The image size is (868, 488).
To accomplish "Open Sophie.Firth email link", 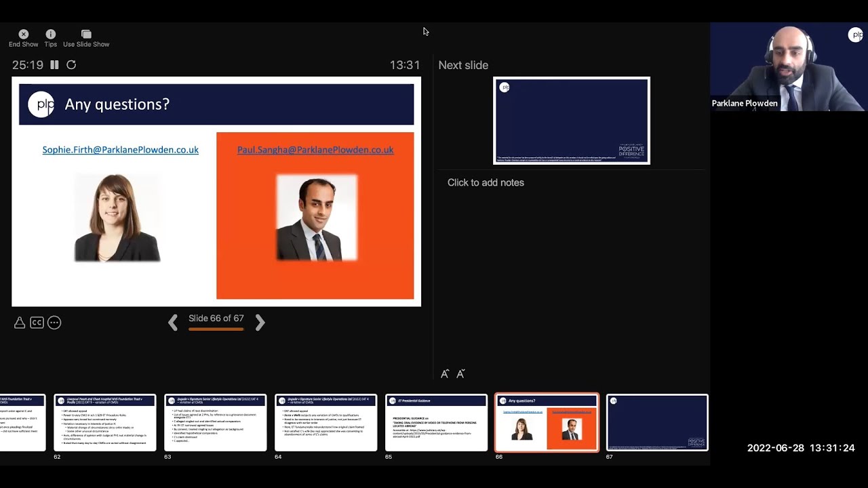I will (121, 150).
